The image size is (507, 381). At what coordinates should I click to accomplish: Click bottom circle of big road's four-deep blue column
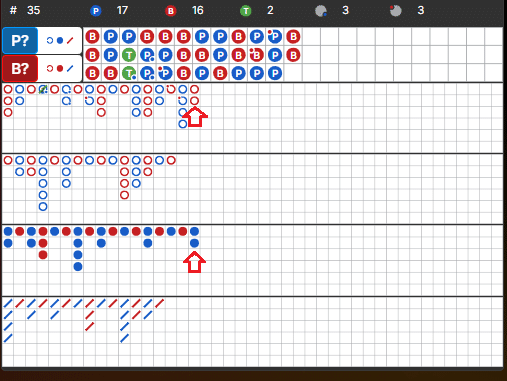pyautogui.click(x=183, y=124)
